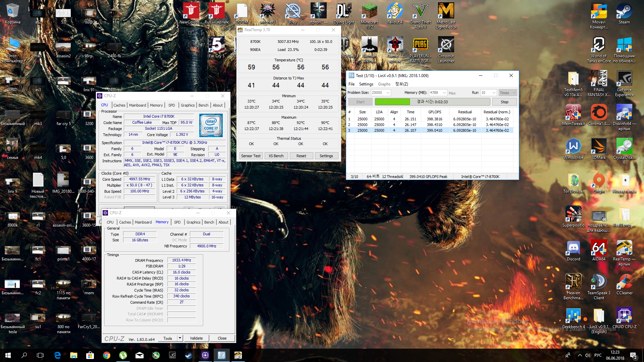Open Google Chrome from the taskbar

[107, 355]
